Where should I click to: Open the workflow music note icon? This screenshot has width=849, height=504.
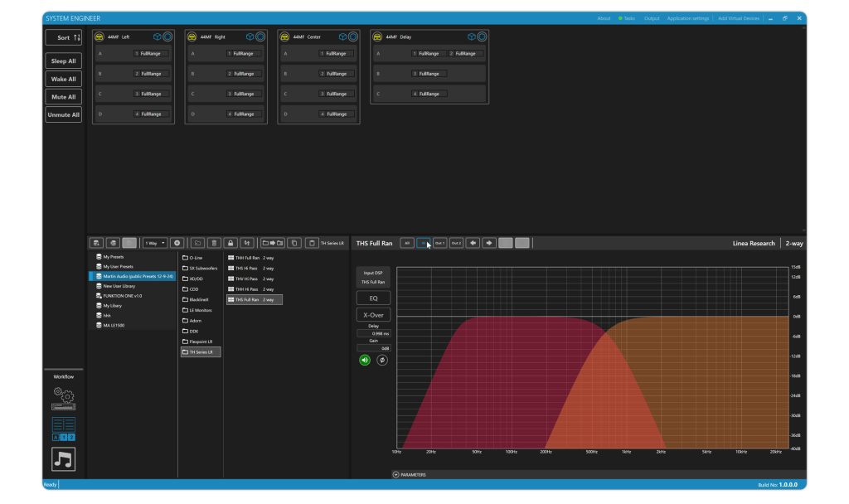(63, 459)
